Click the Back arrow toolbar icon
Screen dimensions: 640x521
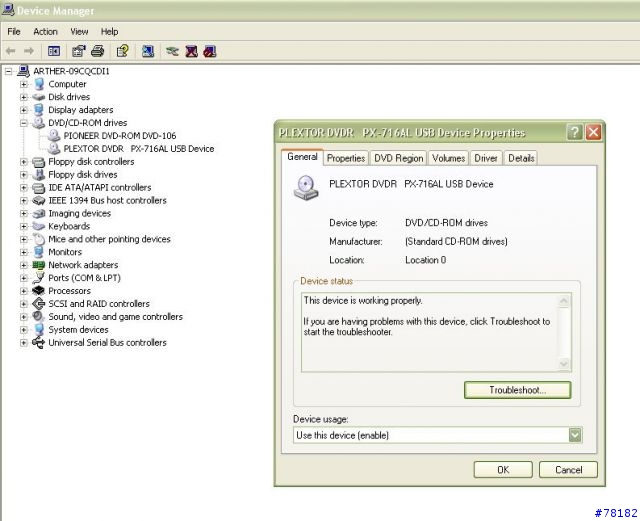[11, 51]
